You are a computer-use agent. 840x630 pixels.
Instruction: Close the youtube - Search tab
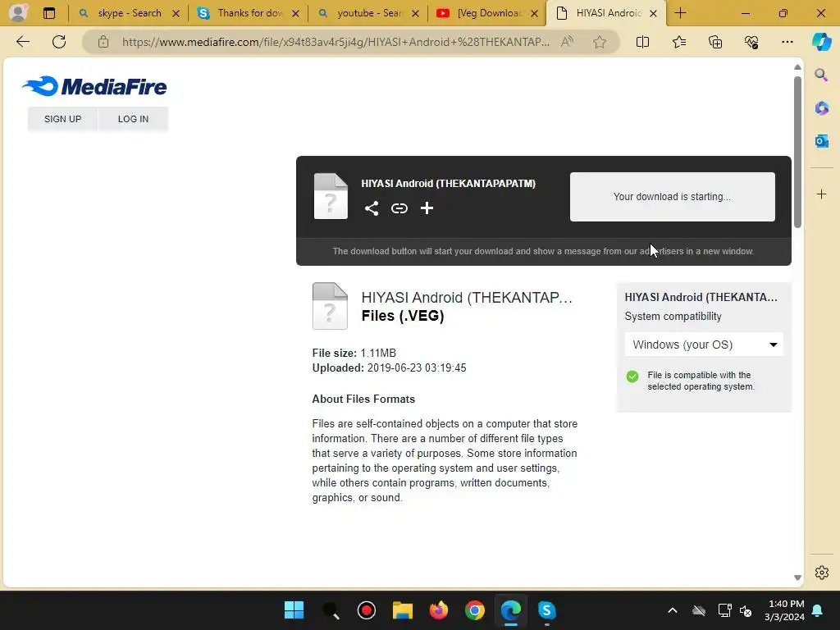click(x=415, y=13)
